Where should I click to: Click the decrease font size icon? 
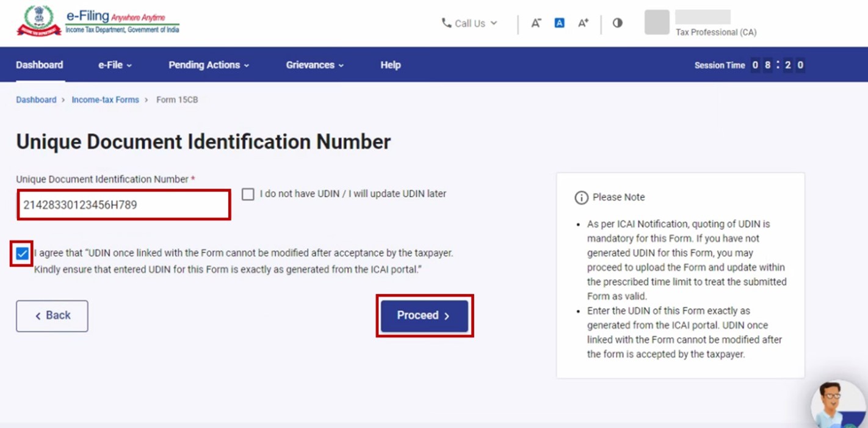536,23
